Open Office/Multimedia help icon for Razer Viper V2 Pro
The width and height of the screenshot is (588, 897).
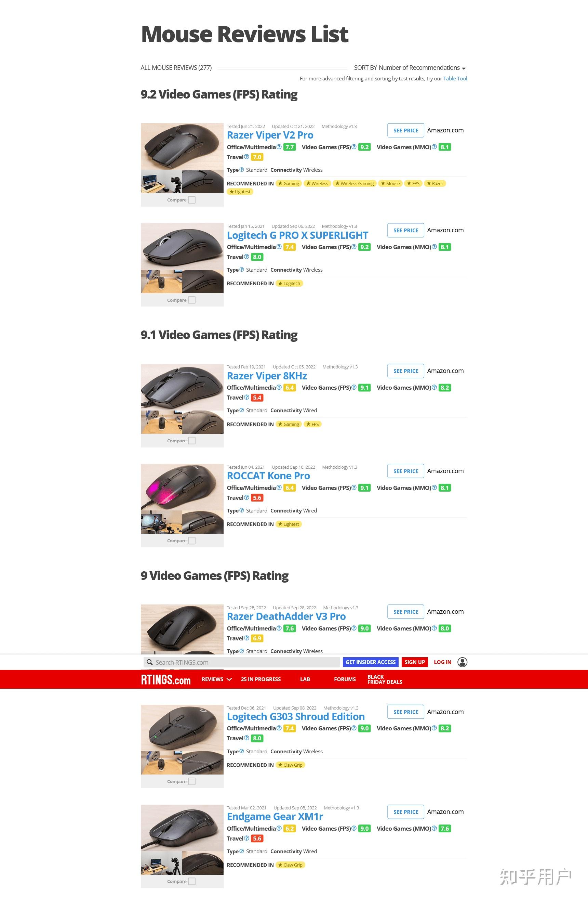click(x=279, y=147)
